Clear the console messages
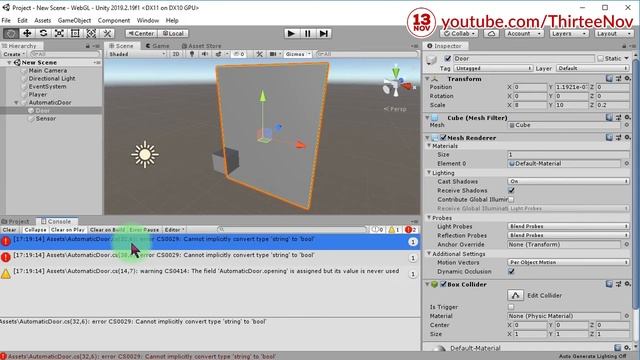 [9, 230]
